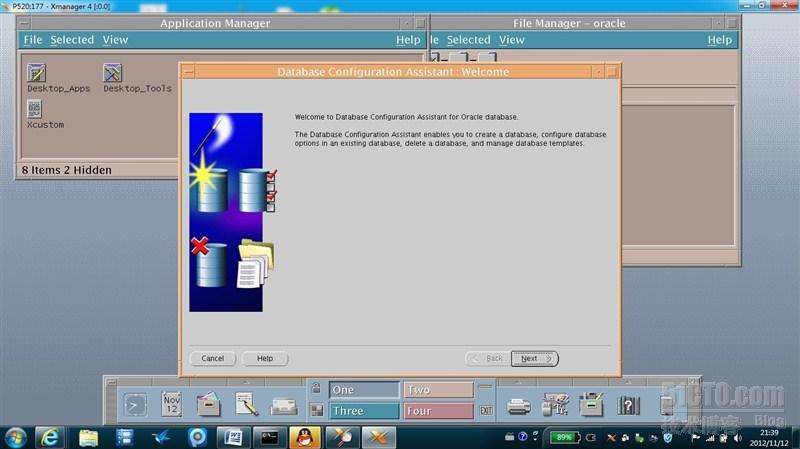The height and width of the screenshot is (449, 800).
Task: Click the Desktop_Tools label text
Action: (x=137, y=88)
